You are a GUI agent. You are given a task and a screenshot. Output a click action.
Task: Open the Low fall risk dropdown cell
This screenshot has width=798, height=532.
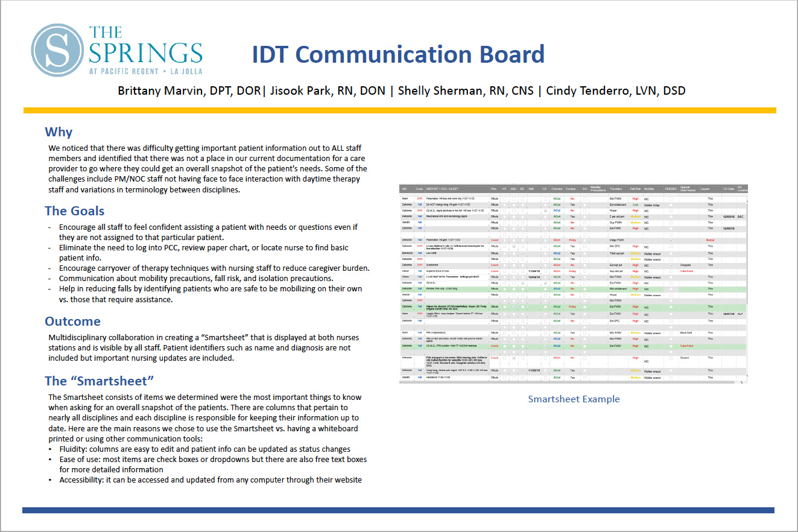pyautogui.click(x=635, y=204)
